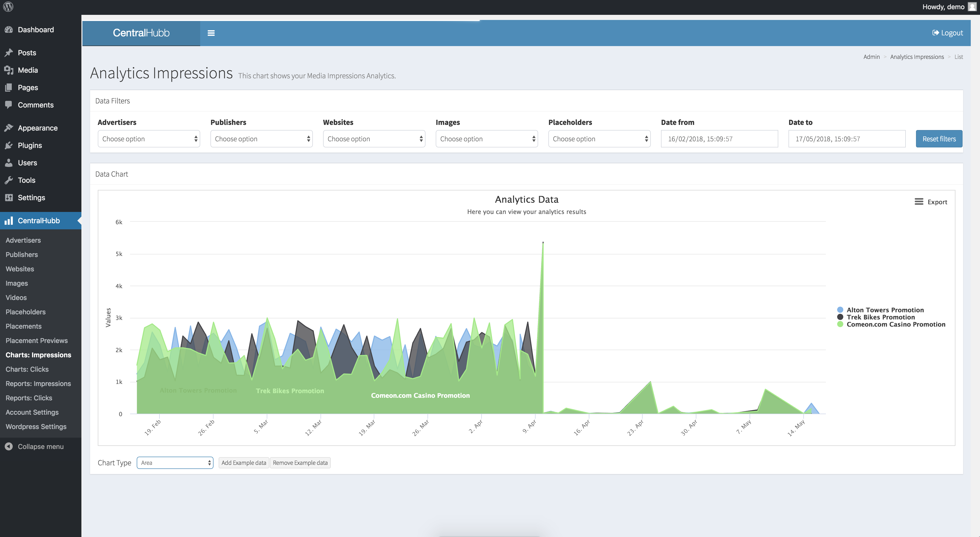Click the Dashboard gauge icon
Viewport: 980px width, 537px height.
9,30
